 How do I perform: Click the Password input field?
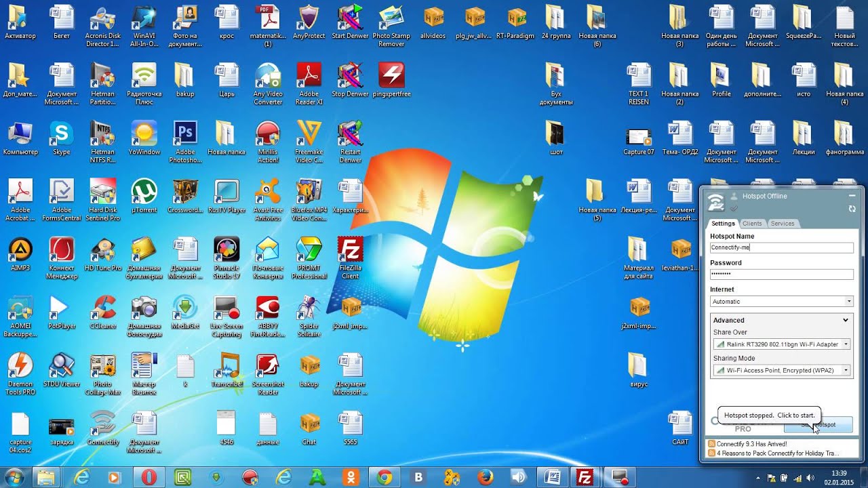coord(782,274)
